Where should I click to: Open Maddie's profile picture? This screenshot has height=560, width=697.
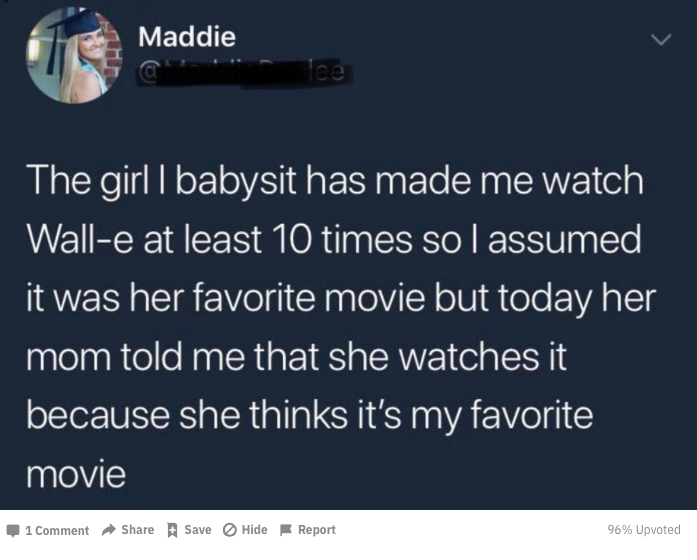pos(74,55)
